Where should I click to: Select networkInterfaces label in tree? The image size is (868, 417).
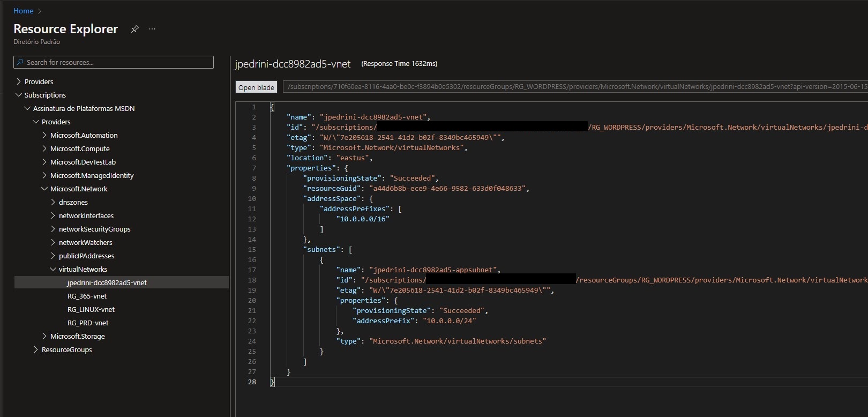(x=86, y=215)
